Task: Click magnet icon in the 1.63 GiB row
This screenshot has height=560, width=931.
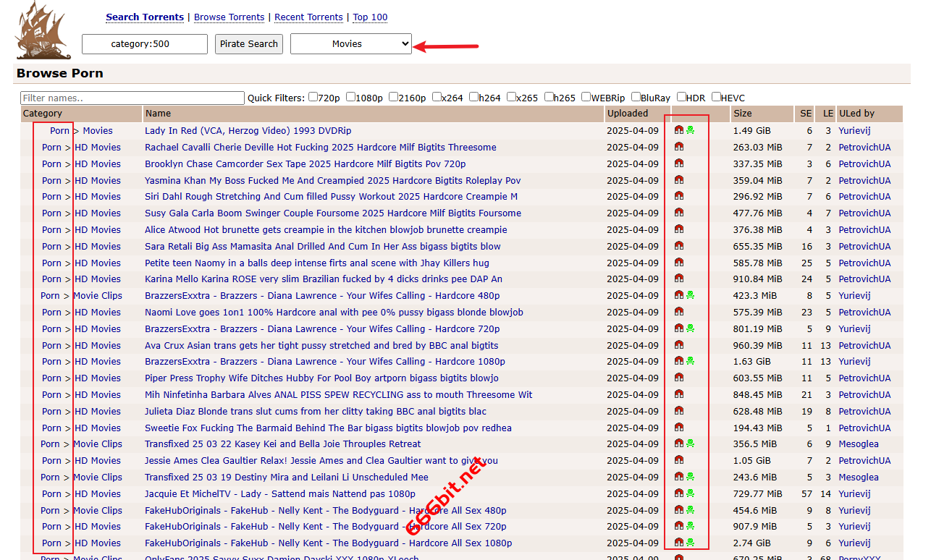Action: tap(679, 361)
